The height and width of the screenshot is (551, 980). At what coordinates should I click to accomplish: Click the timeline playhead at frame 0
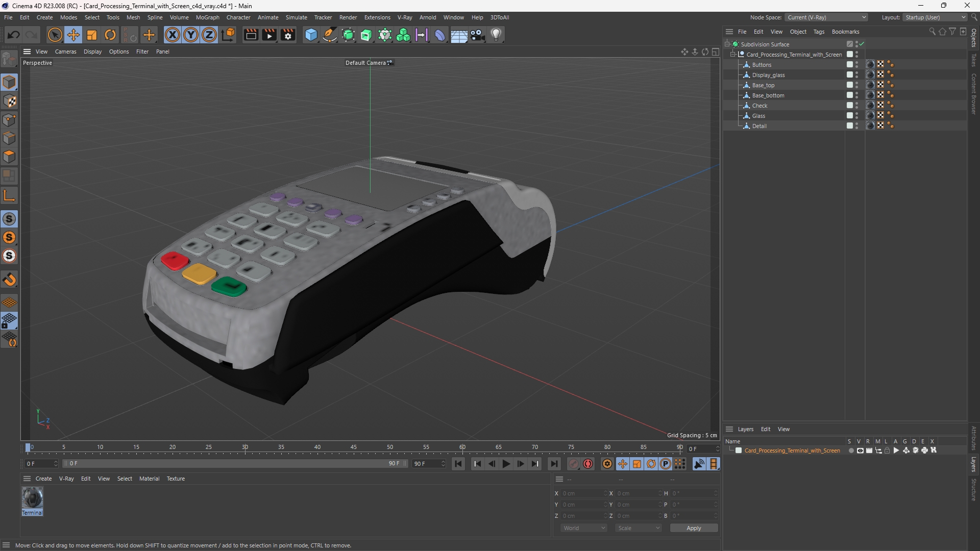28,447
